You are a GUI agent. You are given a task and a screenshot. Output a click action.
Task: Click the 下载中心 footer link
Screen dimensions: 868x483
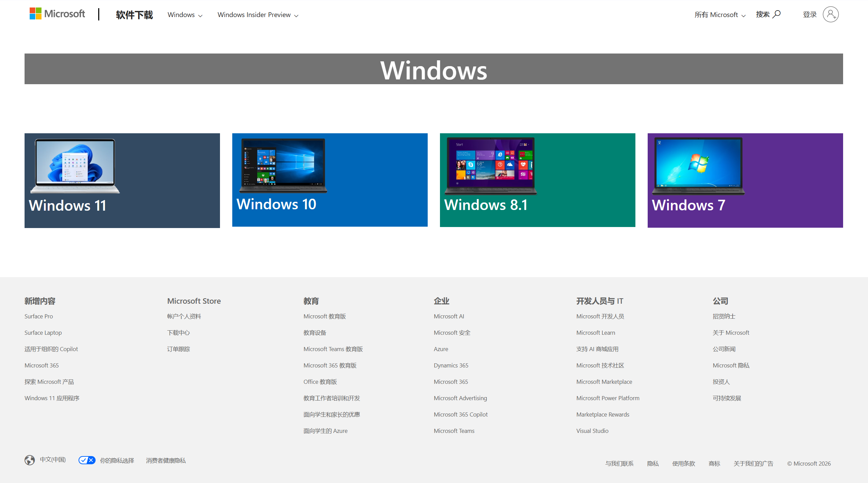[x=178, y=332]
